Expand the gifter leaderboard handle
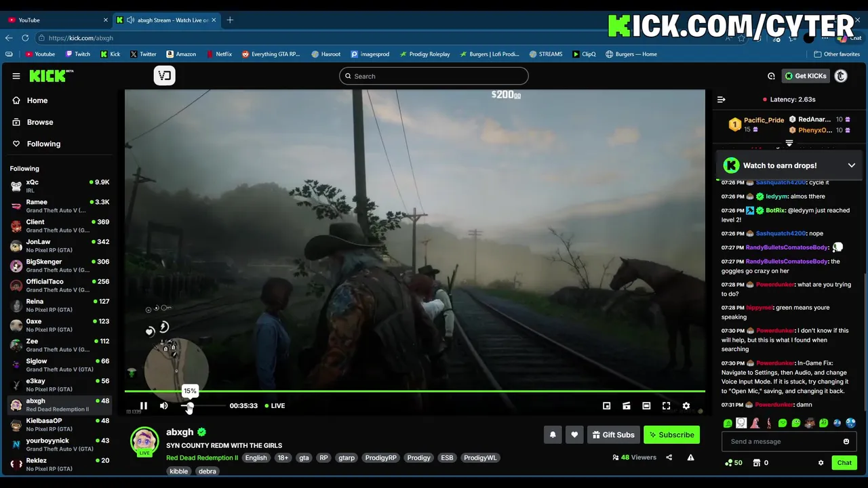Viewport: 868px width, 488px height. [x=789, y=143]
